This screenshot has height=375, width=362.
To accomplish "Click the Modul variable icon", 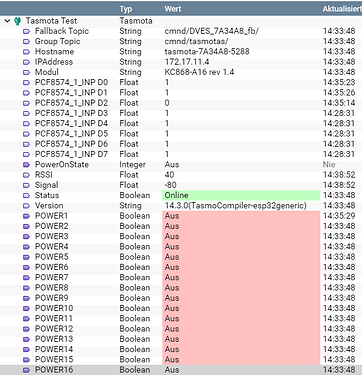I will coord(26,73).
